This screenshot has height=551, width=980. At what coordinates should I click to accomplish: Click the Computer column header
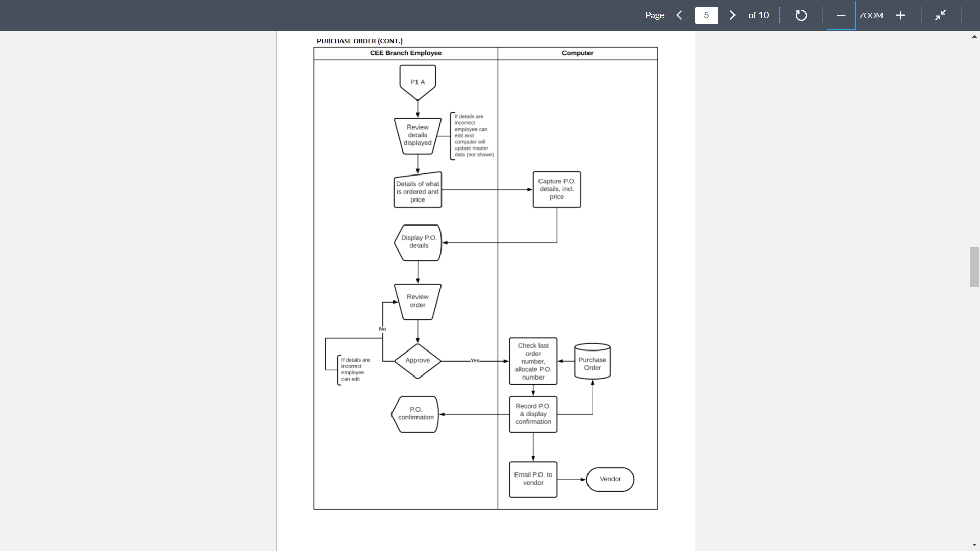[577, 53]
